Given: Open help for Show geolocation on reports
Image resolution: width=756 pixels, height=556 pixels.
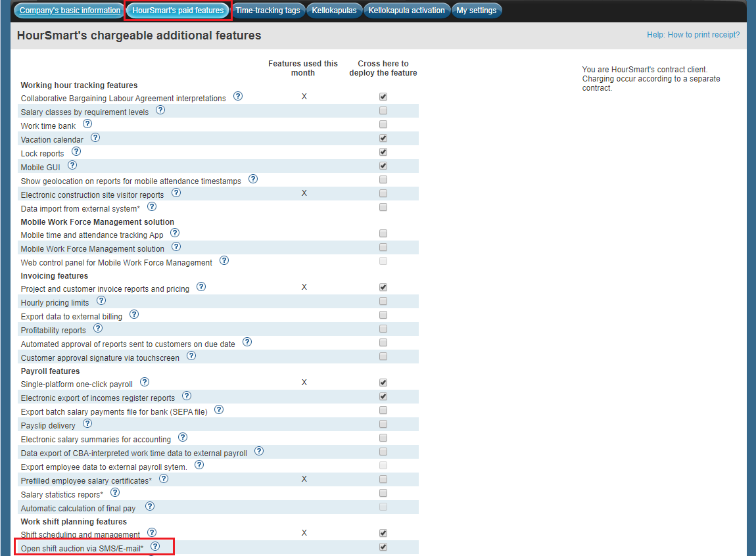Looking at the screenshot, I should 253,179.
